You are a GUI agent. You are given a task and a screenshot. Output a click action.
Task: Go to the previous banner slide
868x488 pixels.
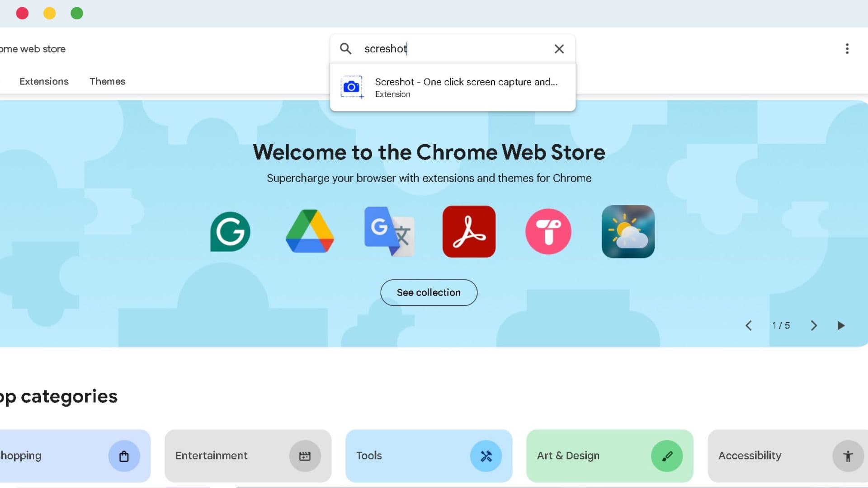749,326
